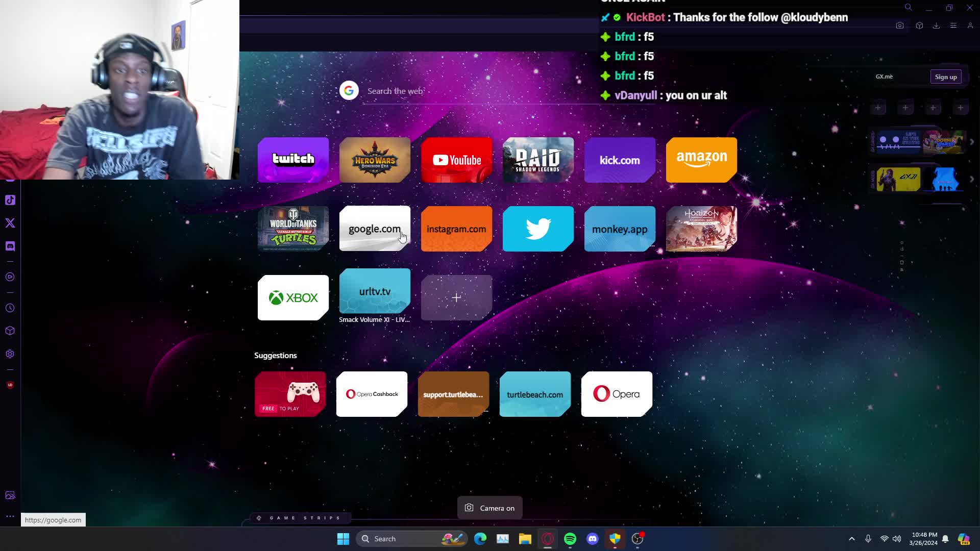
Task: Open the Free To Play suggestion tile
Action: point(290,394)
